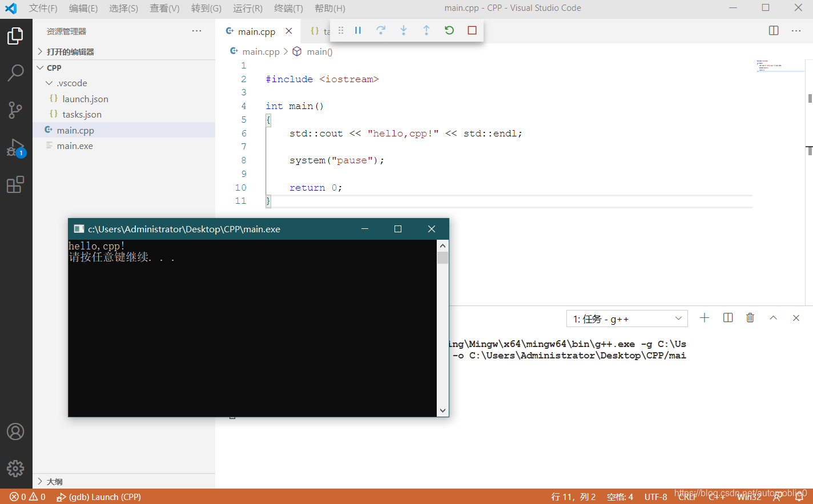This screenshot has width=813, height=504.
Task: Open the Source Control view
Action: [15, 110]
